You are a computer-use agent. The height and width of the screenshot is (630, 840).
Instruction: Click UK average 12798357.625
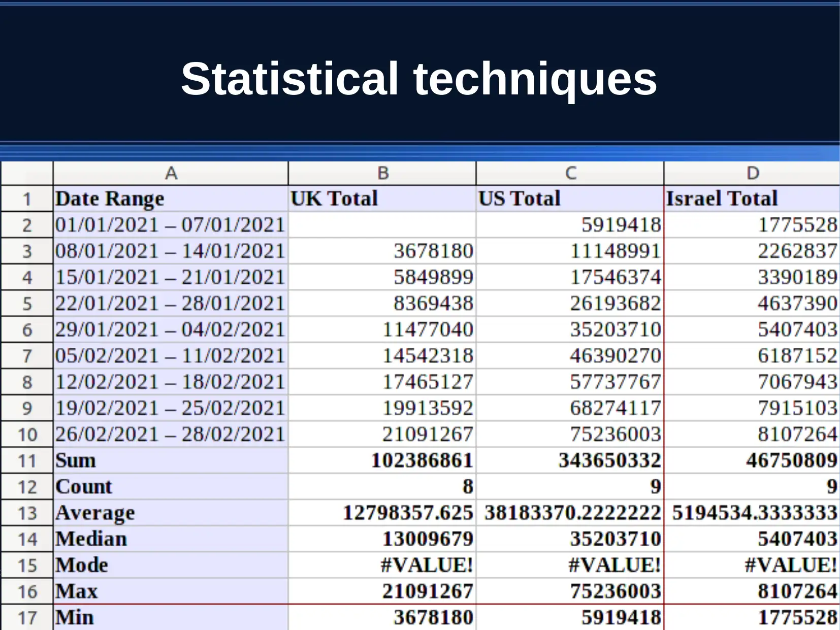click(x=382, y=513)
